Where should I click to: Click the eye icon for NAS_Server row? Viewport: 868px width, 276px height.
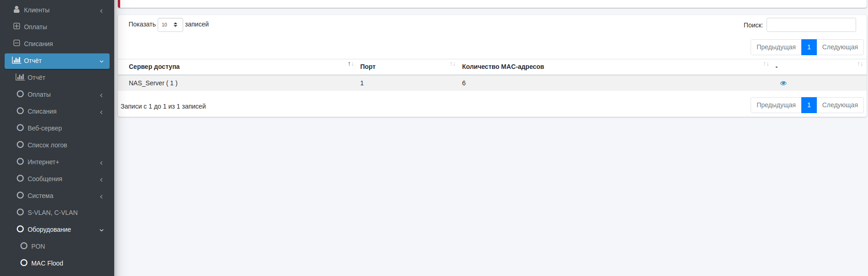pyautogui.click(x=783, y=83)
